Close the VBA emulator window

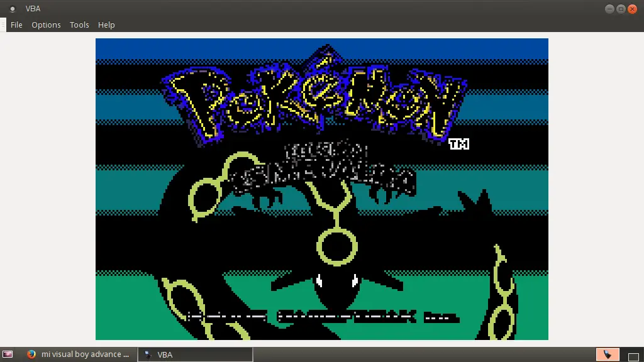coord(633,9)
